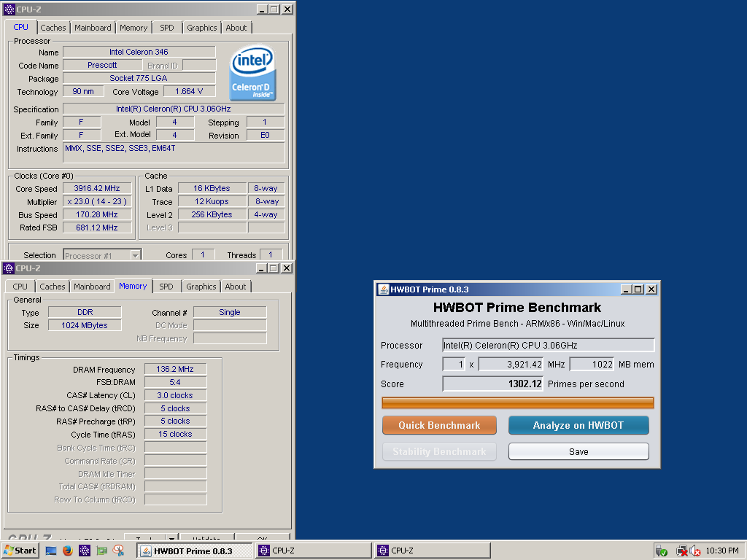Minimize the HWBOT Prime window
747x560 pixels.
pos(626,289)
